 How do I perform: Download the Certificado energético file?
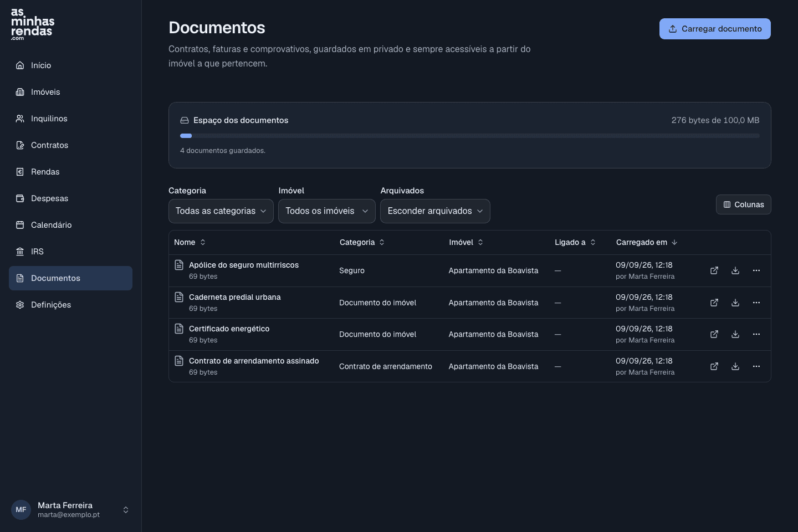tap(735, 334)
